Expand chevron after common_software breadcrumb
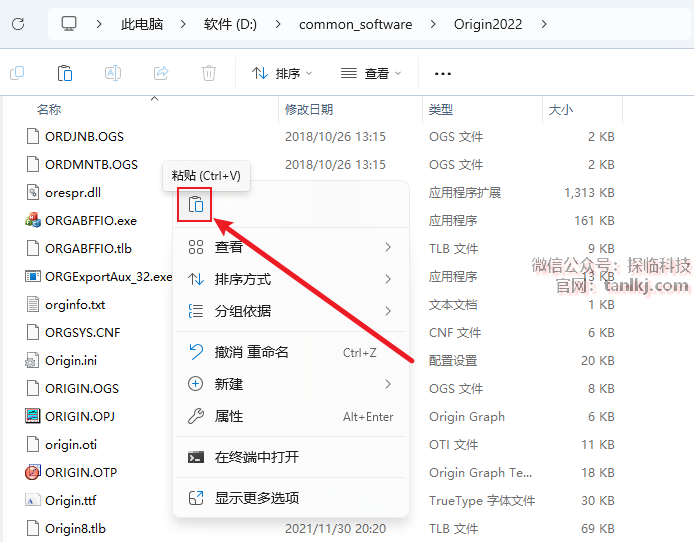 433,24
